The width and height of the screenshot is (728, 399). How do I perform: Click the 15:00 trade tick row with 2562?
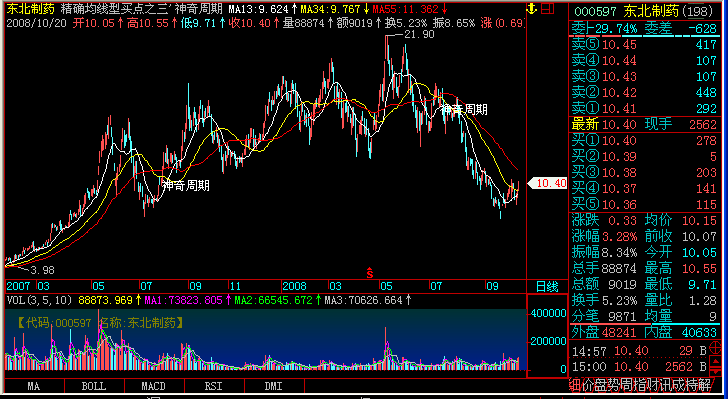pyautogui.click(x=640, y=367)
